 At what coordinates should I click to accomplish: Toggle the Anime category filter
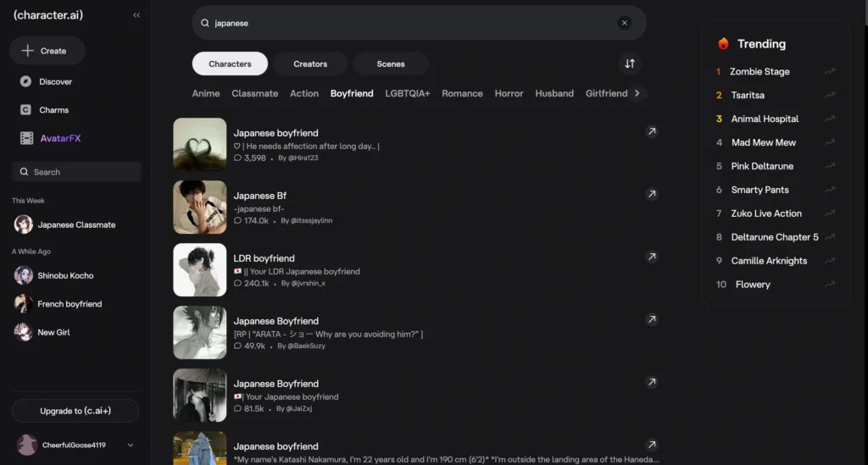(205, 93)
